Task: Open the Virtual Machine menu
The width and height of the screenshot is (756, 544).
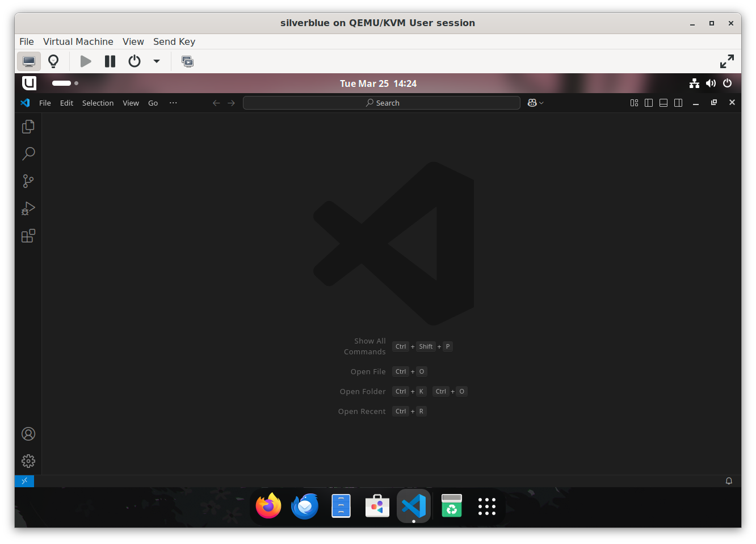Action: [x=78, y=41]
